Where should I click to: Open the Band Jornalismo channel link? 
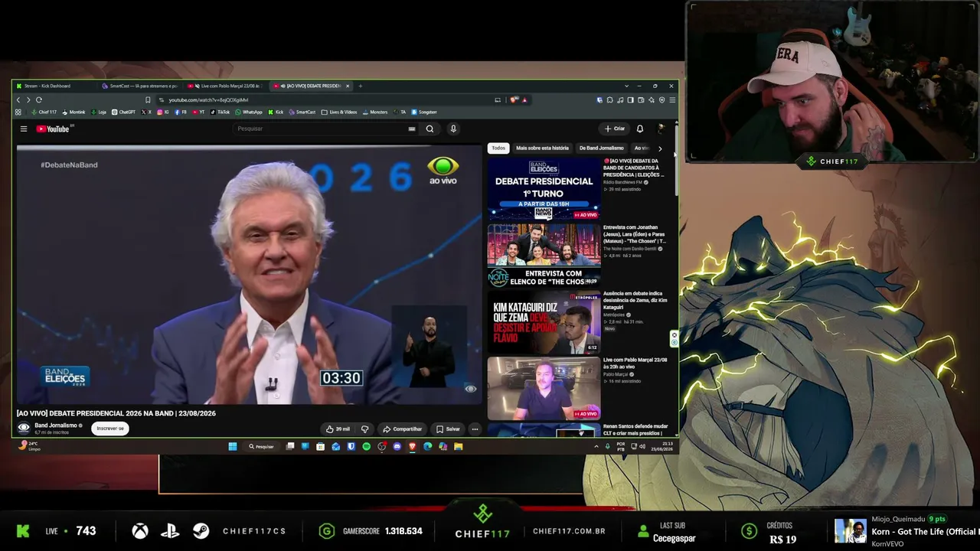[56, 425]
